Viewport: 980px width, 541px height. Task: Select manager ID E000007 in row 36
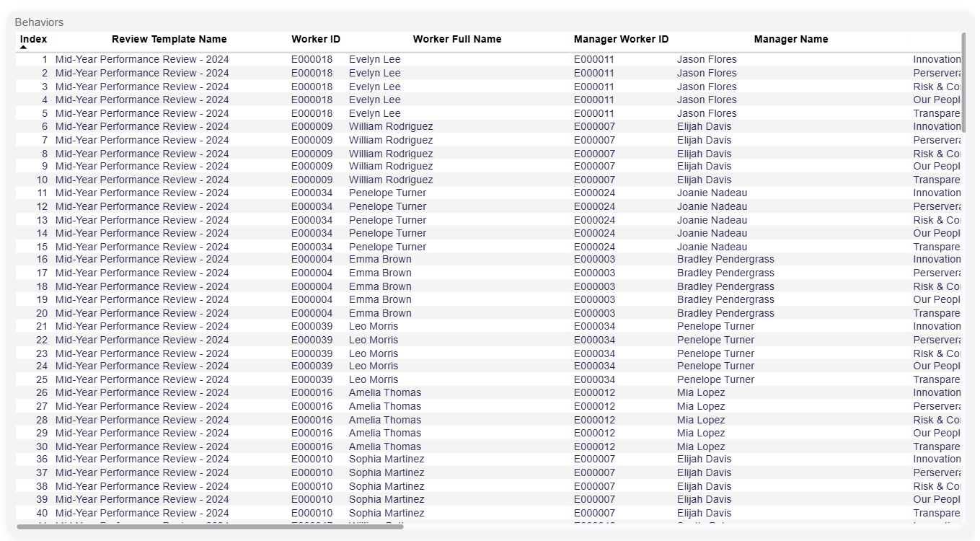point(594,459)
